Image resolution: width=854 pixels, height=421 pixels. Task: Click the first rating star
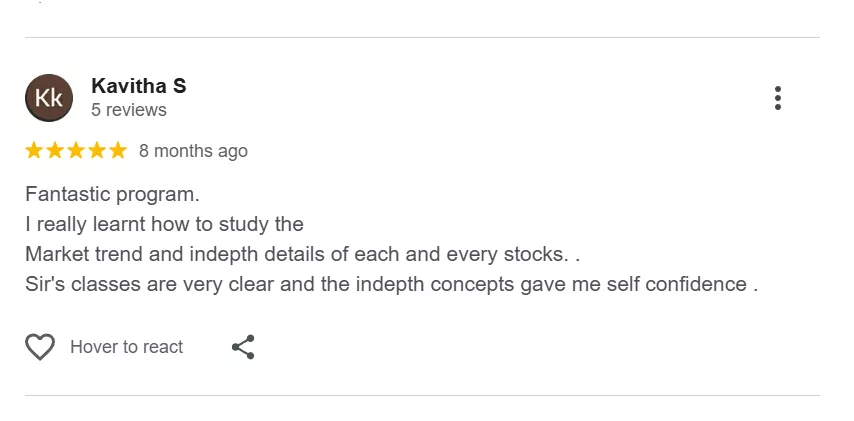pos(34,151)
